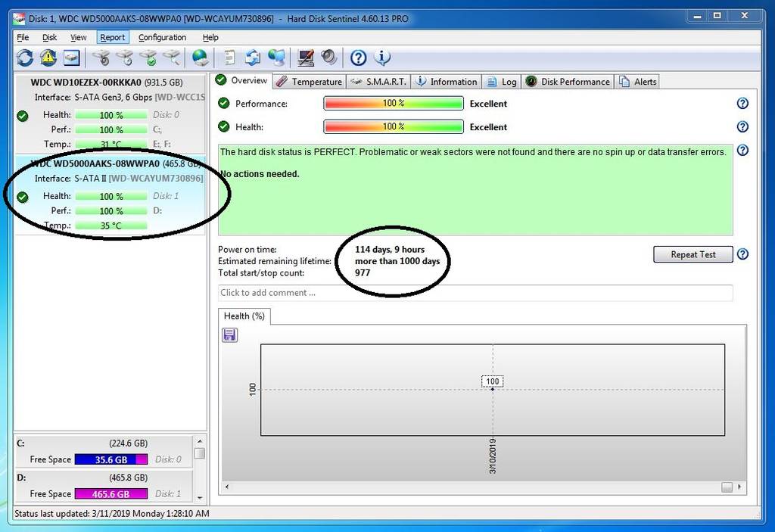This screenshot has height=532, width=775.
Task: Click the 100 data point on health graph
Action: [492, 389]
